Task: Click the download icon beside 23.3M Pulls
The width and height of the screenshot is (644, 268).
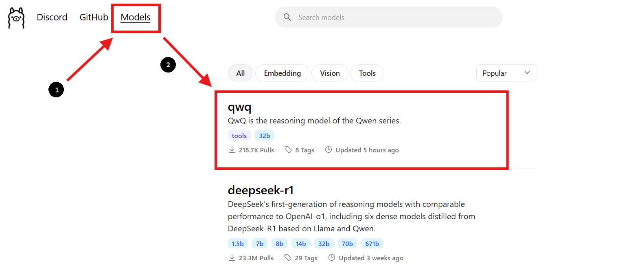Action: pos(232,258)
